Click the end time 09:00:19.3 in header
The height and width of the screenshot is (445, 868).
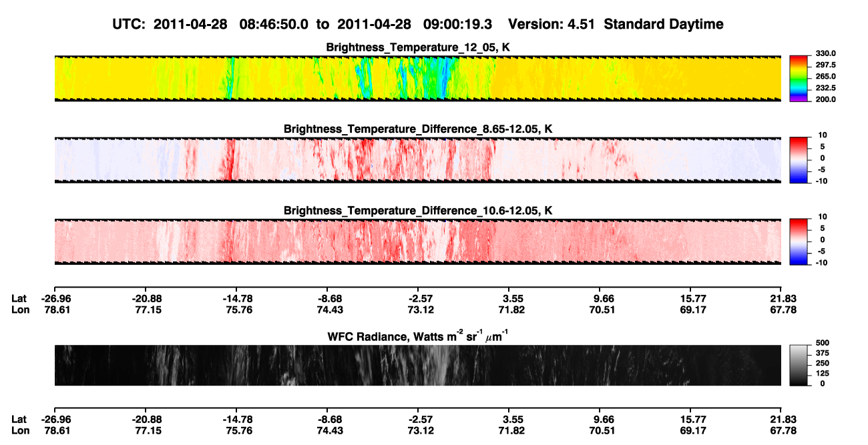[x=457, y=24]
